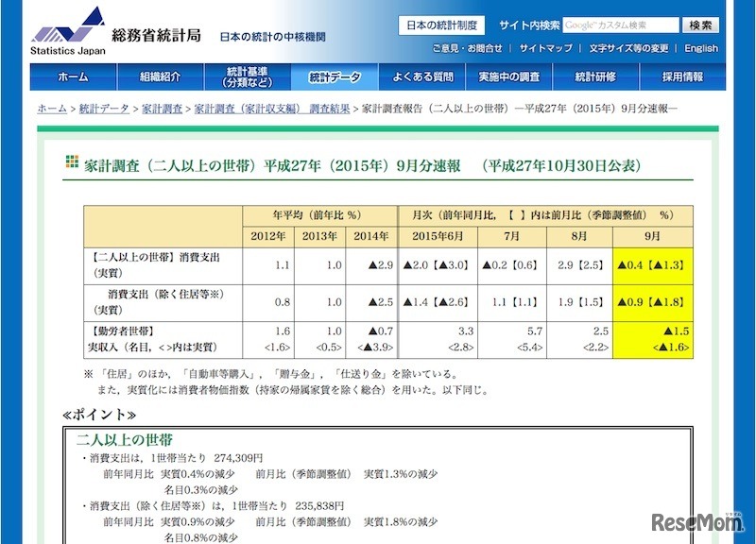Click the highlighted ▲0.4【▲1.3】 cell
The height and width of the screenshot is (544, 756).
(653, 266)
